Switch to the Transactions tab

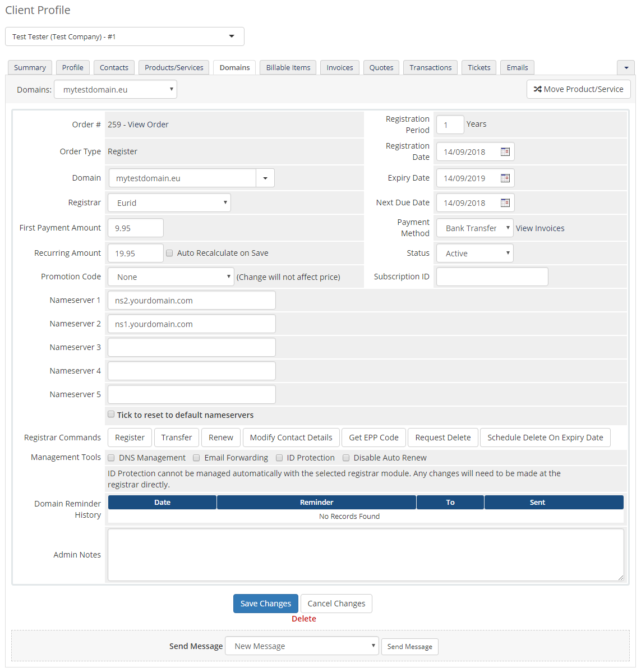[430, 67]
